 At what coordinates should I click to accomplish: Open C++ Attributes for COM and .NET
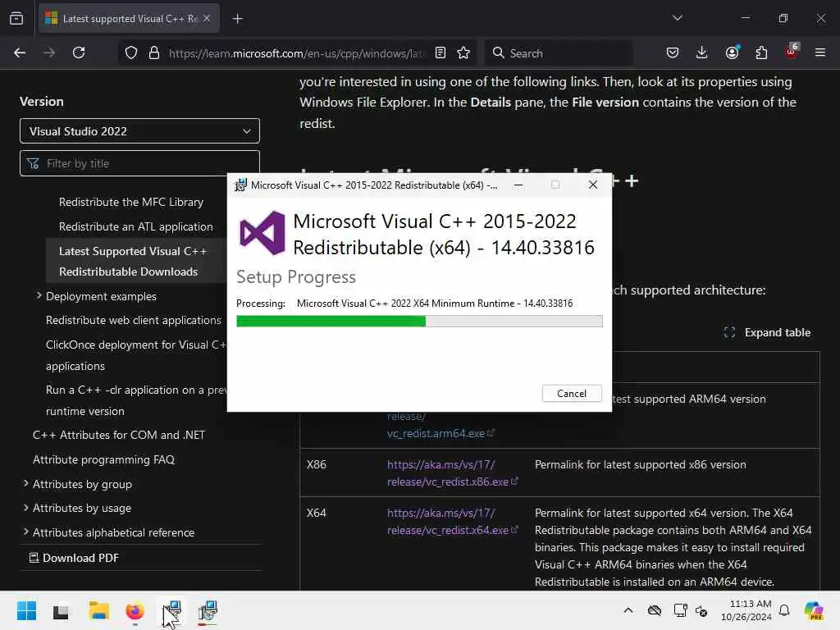pos(119,435)
